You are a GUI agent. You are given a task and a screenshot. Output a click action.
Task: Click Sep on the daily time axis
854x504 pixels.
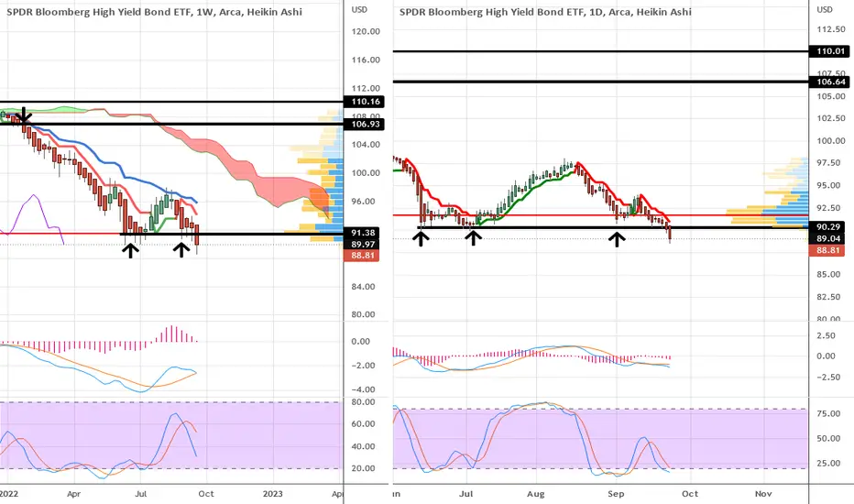coord(616,494)
